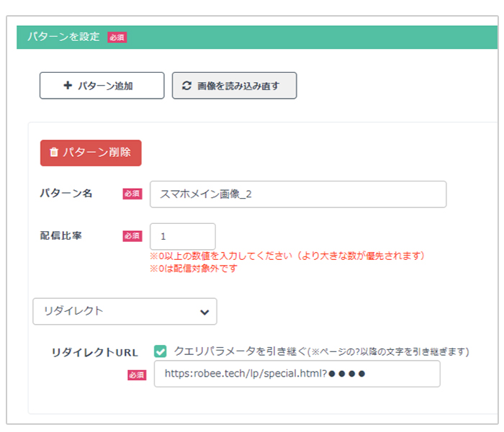Click the chevron arrow of the リダイレクト selector
The image size is (504, 432).
click(x=204, y=312)
